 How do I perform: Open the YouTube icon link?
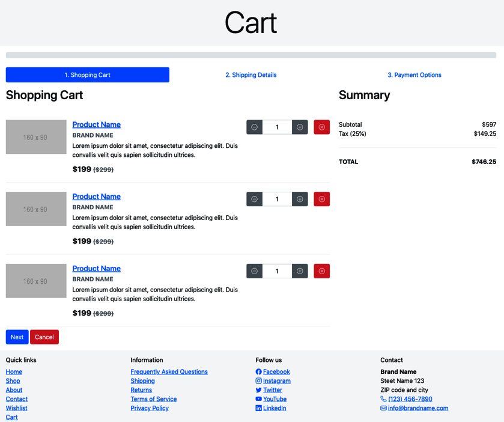click(258, 399)
